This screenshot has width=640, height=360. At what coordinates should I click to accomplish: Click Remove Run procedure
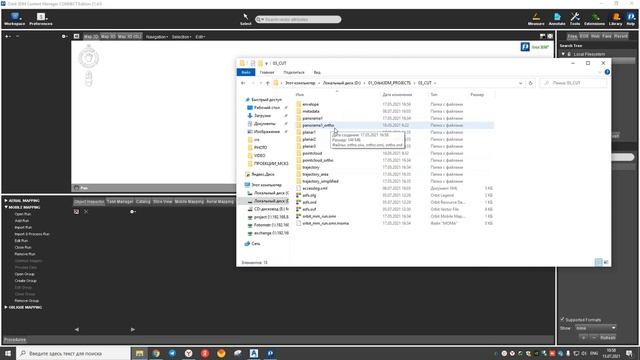[25, 254]
